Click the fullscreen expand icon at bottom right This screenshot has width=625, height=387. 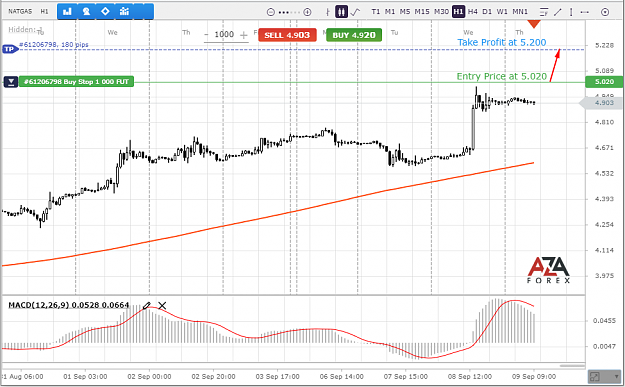(594, 377)
